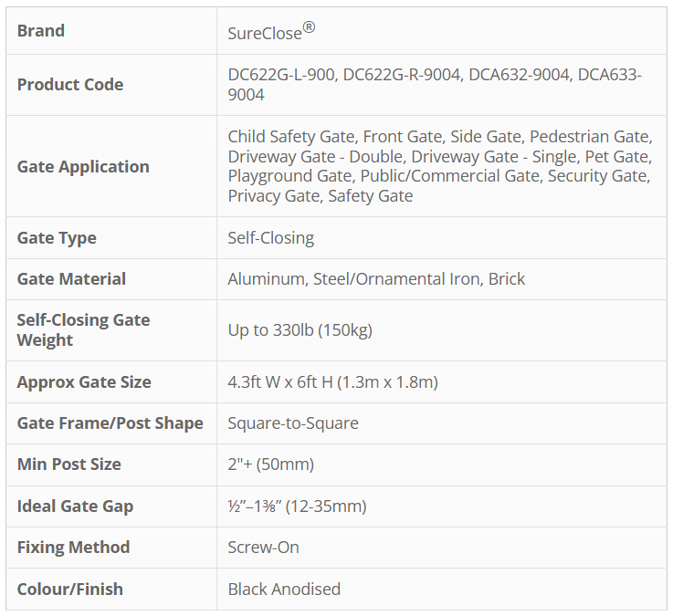Click the 4.3ft W x 6ft H value
The height and width of the screenshot is (616, 673).
click(x=332, y=381)
